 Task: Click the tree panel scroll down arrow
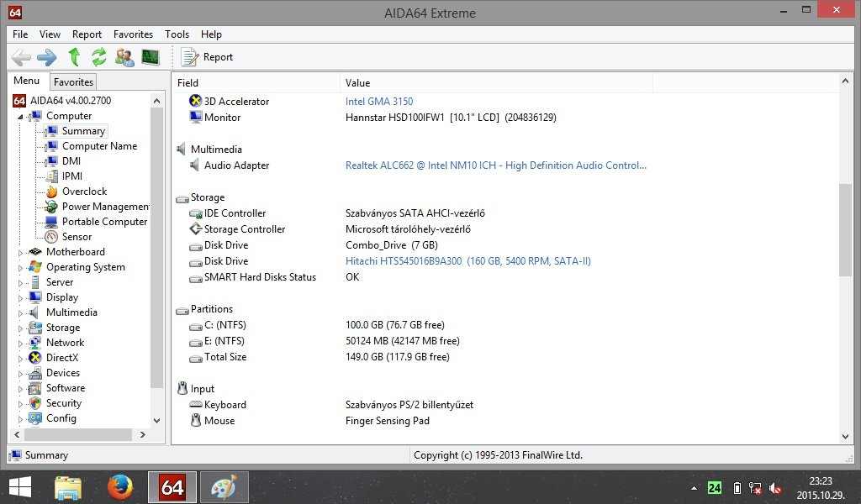[156, 421]
